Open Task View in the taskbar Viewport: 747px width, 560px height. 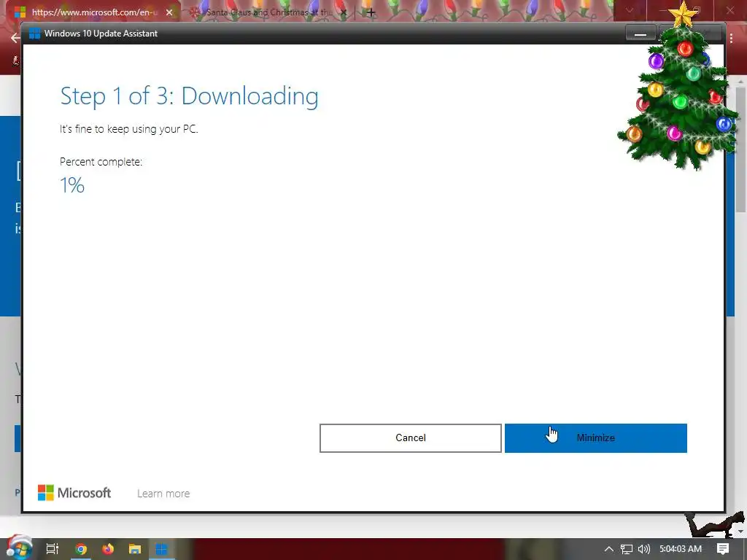(53, 549)
